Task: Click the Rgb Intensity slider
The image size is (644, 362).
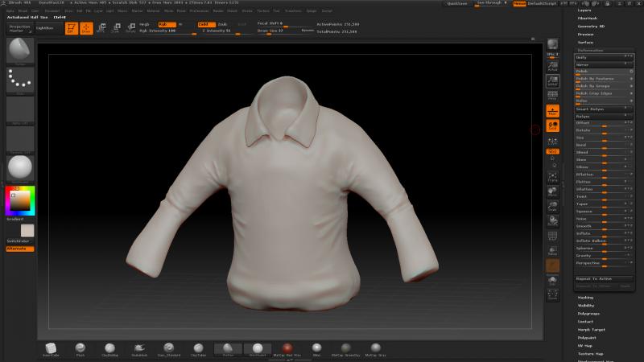Action: [167, 31]
